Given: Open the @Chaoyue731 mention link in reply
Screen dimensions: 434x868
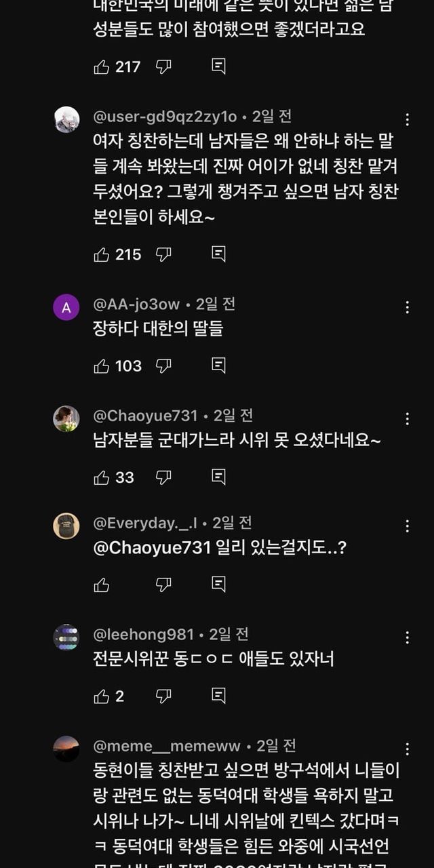Looking at the screenshot, I should tap(153, 549).
